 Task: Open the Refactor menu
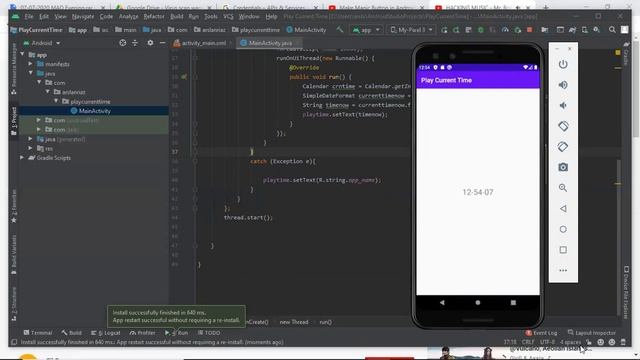[x=154, y=17]
